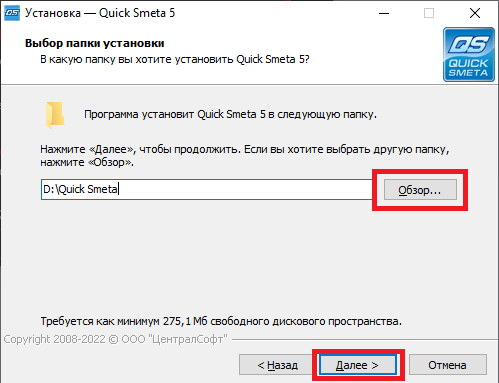Click the yellow folder icon
Viewport: 499px width, 383px height.
[55, 115]
